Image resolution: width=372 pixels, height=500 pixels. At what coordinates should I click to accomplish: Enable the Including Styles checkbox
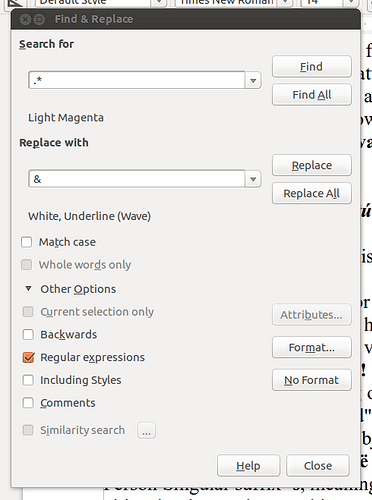(28, 380)
